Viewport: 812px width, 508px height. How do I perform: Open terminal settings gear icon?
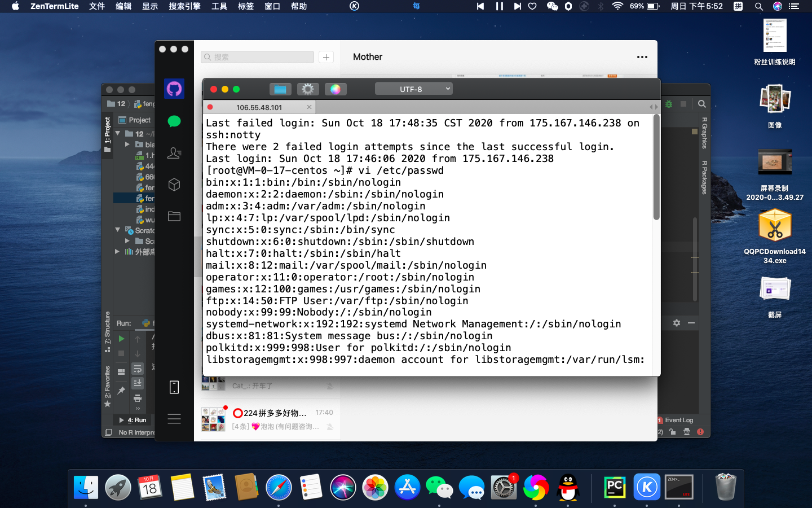[x=307, y=89]
